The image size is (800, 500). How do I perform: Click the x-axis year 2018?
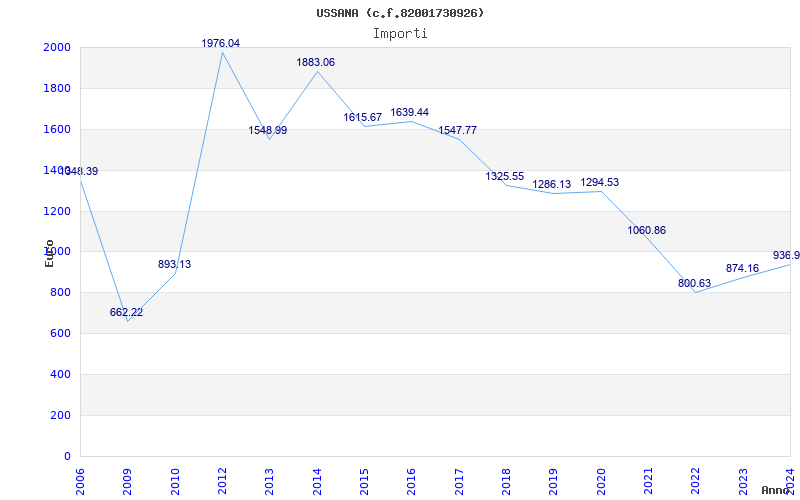tap(507, 482)
